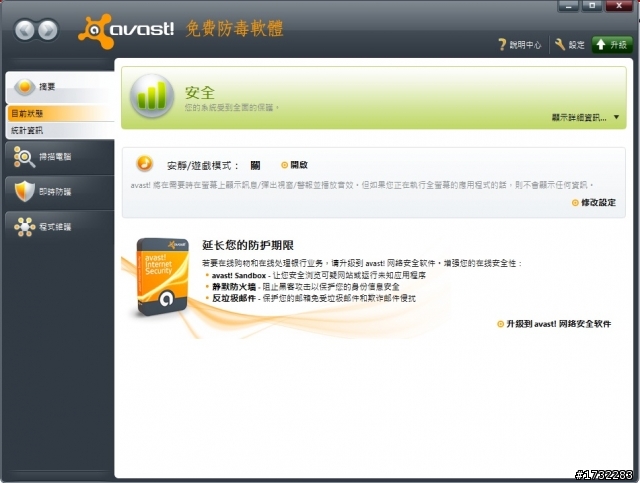Open the 說明中心 help center

[520, 45]
